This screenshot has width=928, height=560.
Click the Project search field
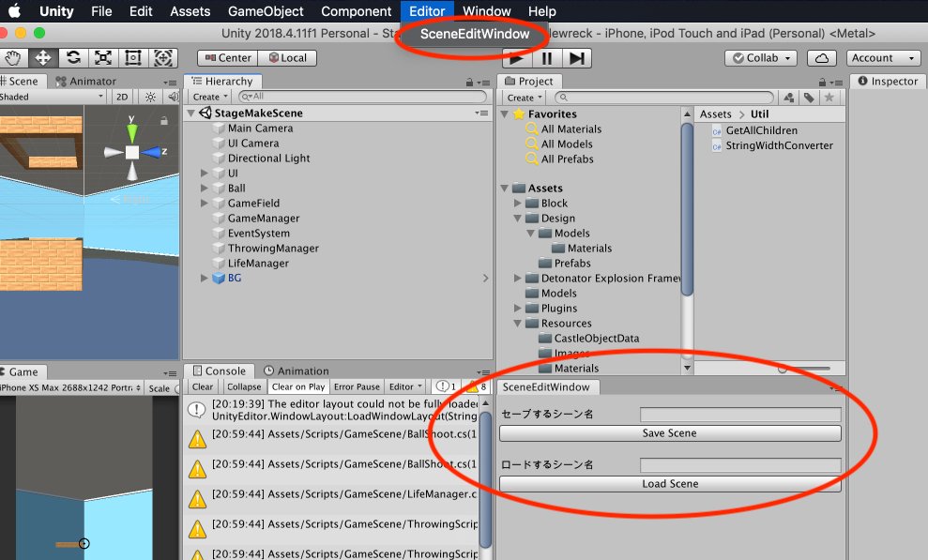point(664,97)
